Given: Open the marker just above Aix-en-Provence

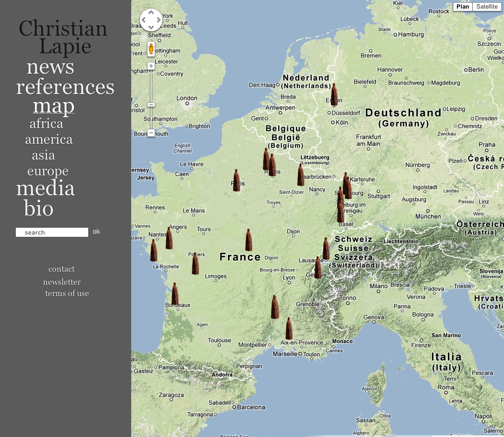Looking at the screenshot, I should coord(289,329).
